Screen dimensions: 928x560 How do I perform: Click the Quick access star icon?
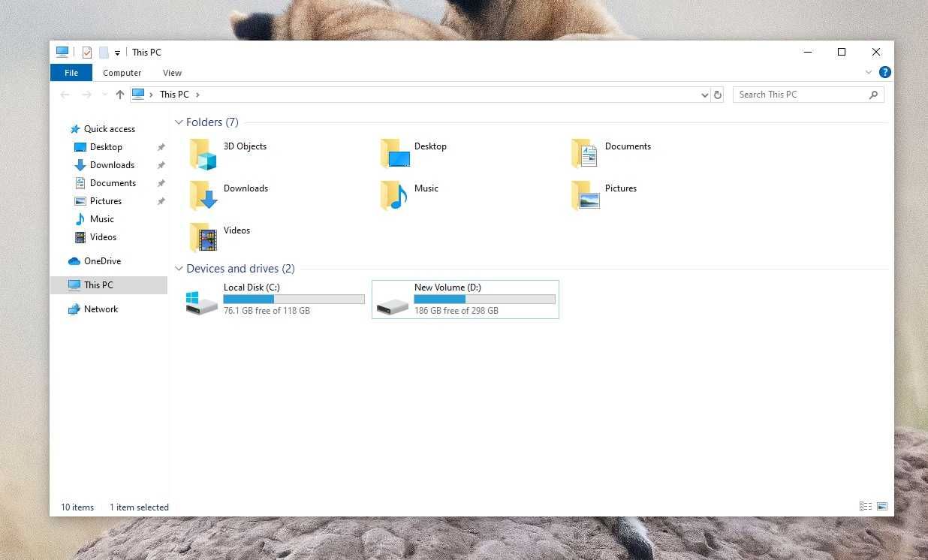tap(74, 129)
